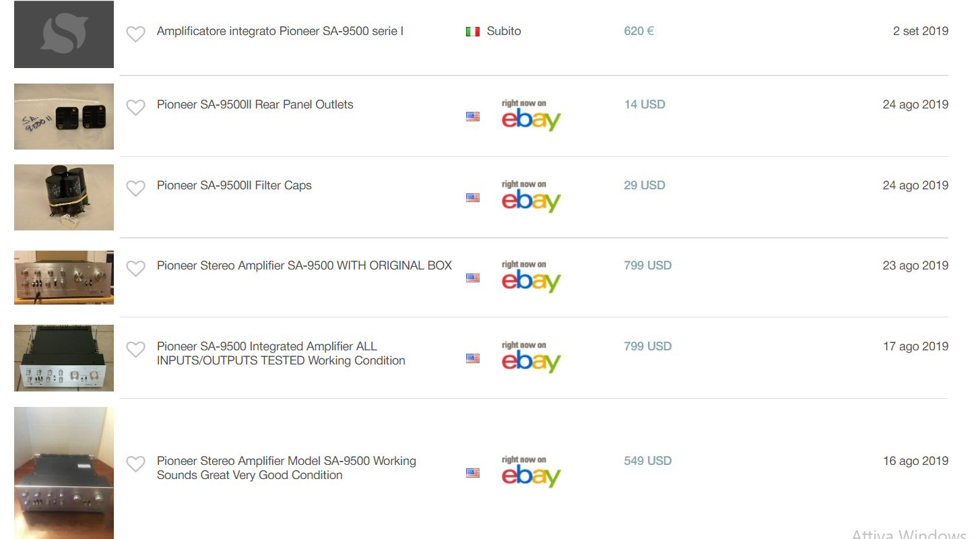The height and width of the screenshot is (539, 980).
Task: Click eBay logo for WITH ORIGINAL BOX amplifier
Action: pyautogui.click(x=531, y=277)
